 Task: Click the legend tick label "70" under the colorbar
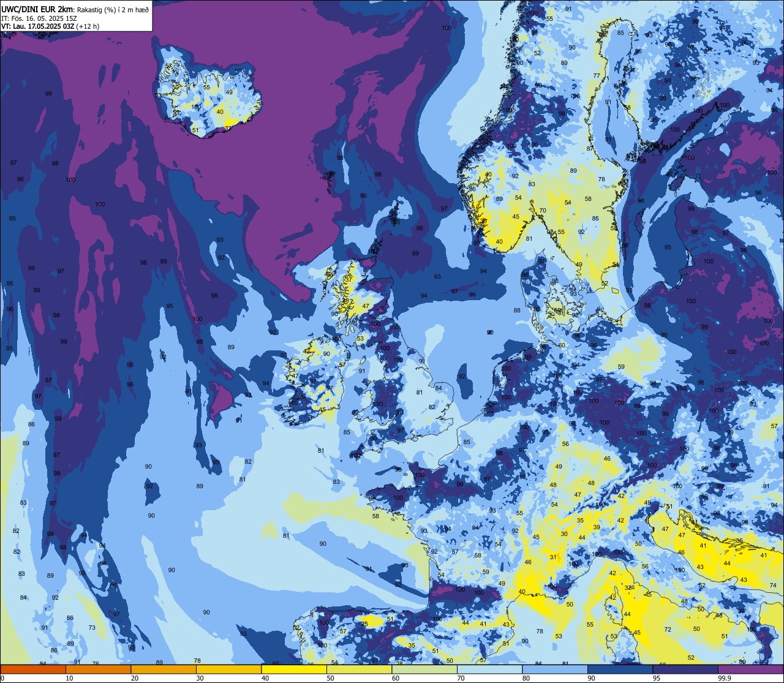point(461,678)
